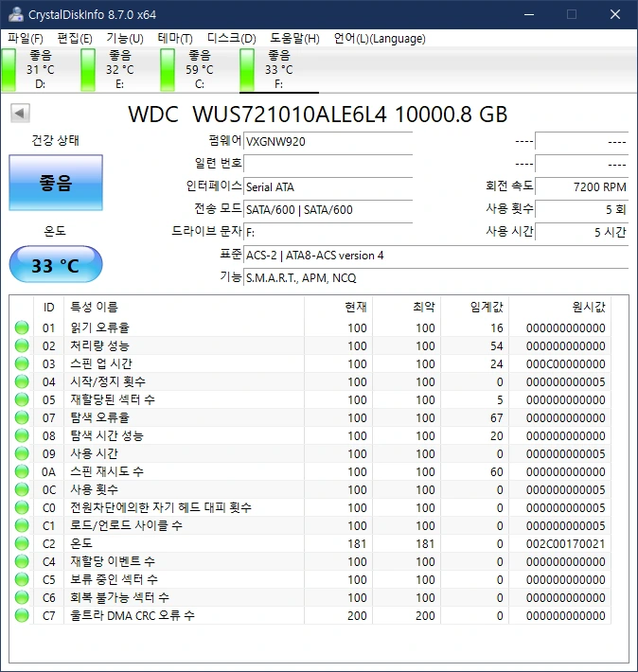Click the 현재 column header
The image size is (638, 672).
click(338, 307)
